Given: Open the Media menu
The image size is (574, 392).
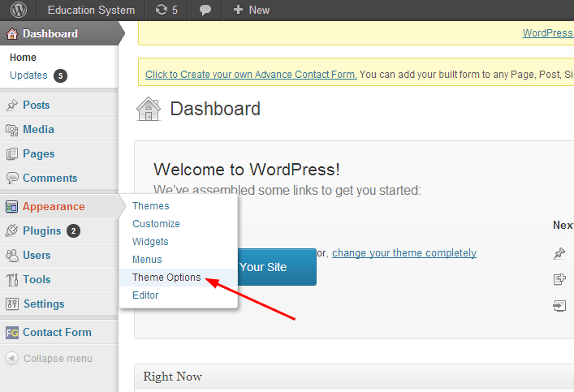Looking at the screenshot, I should 59,130.
